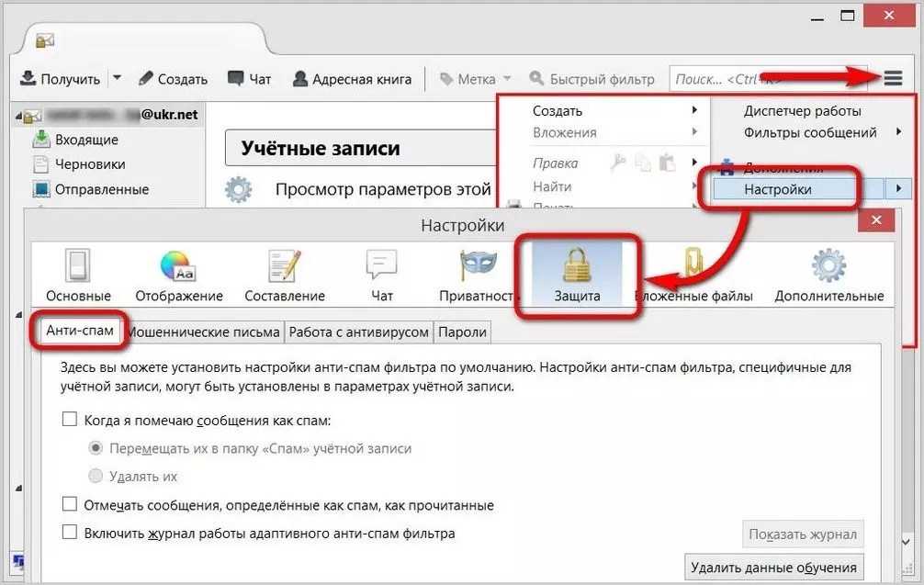924x585 pixels.
Task: Select the 'Удалять их' radio button
Action: [x=96, y=477]
